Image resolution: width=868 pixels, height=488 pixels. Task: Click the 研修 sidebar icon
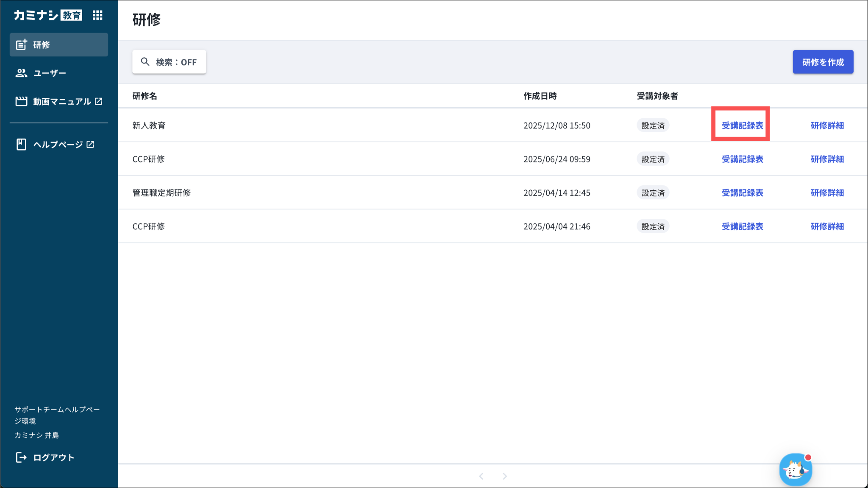pos(21,45)
